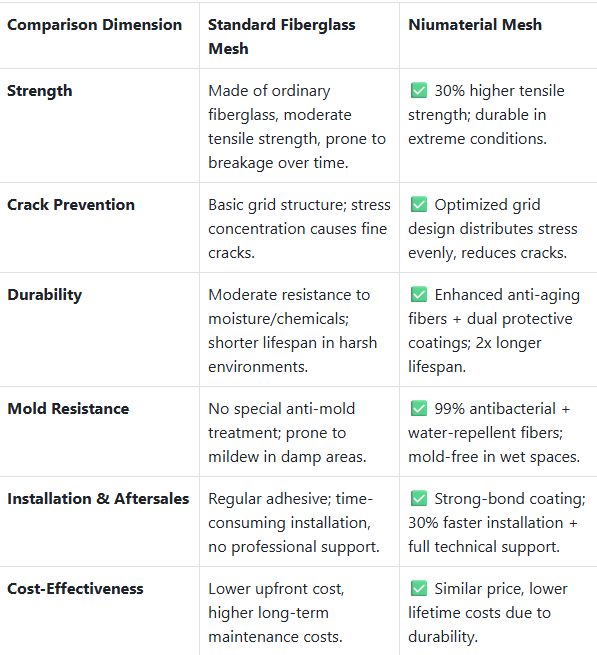Click the Durability row label

[x=45, y=295]
